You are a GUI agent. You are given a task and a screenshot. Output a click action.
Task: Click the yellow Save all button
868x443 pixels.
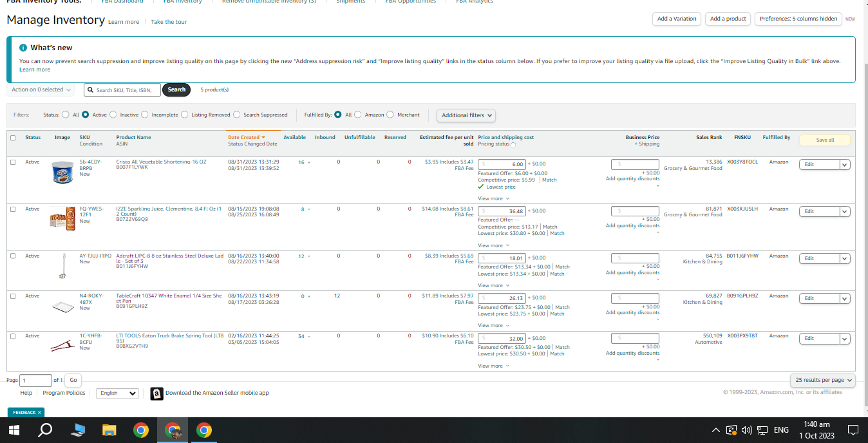coord(825,140)
